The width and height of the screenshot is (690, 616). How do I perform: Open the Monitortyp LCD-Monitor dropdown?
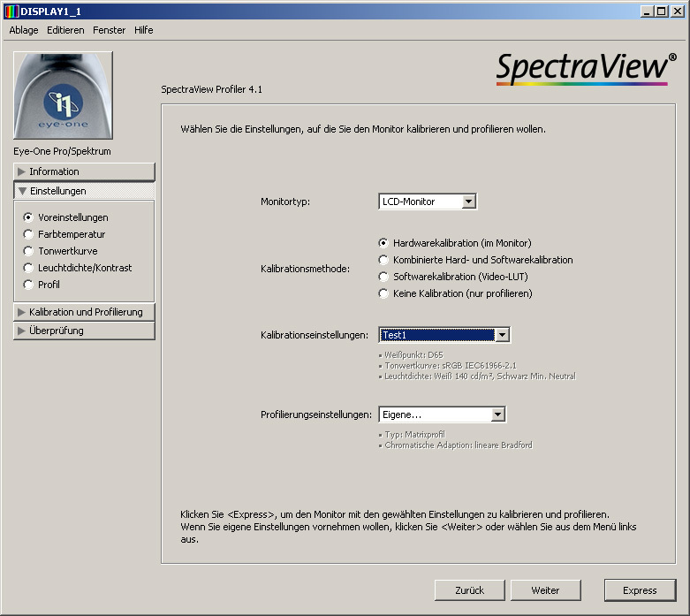click(428, 202)
